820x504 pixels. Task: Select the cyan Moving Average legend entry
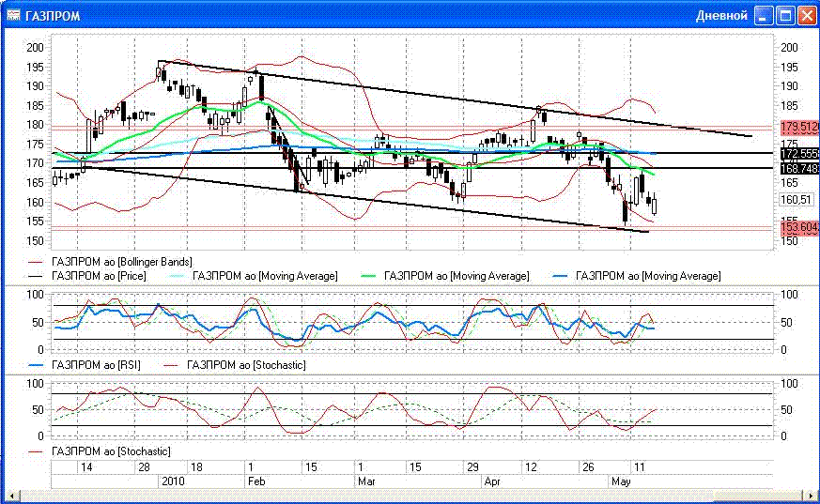[x=254, y=276]
